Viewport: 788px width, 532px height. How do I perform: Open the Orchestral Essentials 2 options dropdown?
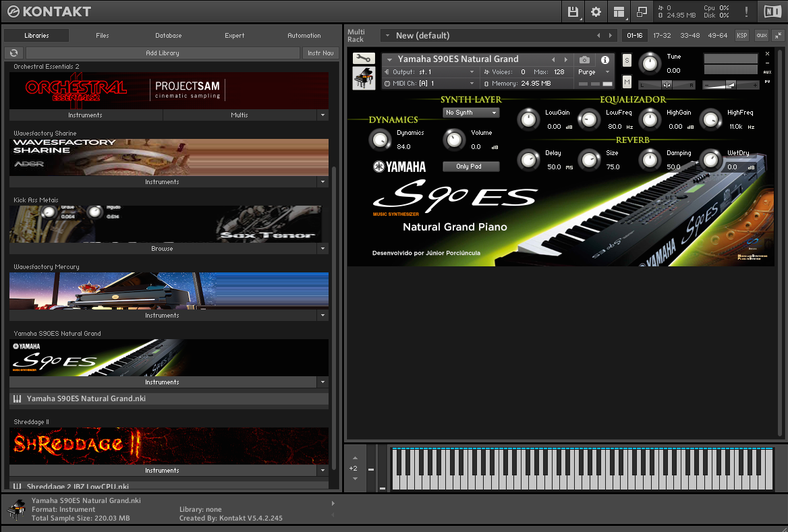click(322, 115)
